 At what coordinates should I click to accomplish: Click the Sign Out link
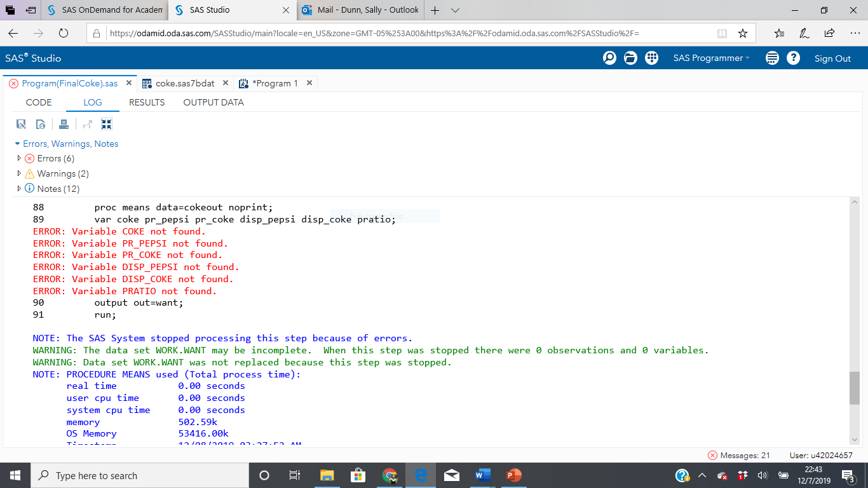click(832, 58)
